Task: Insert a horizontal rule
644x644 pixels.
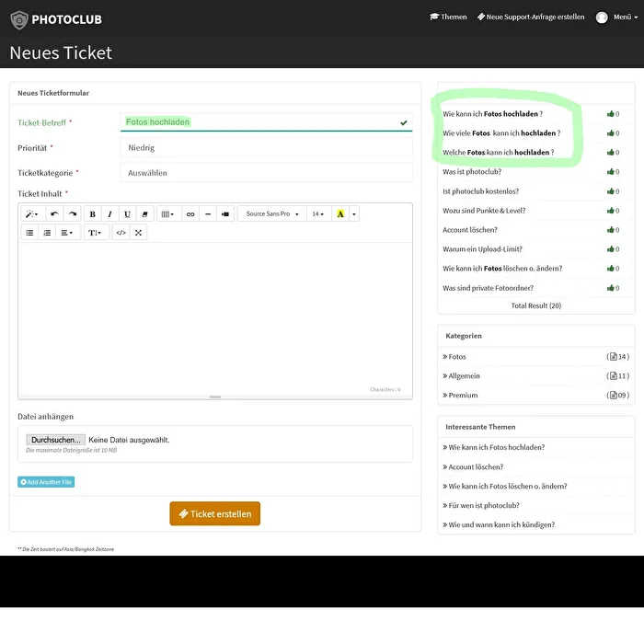Action: 208,214
